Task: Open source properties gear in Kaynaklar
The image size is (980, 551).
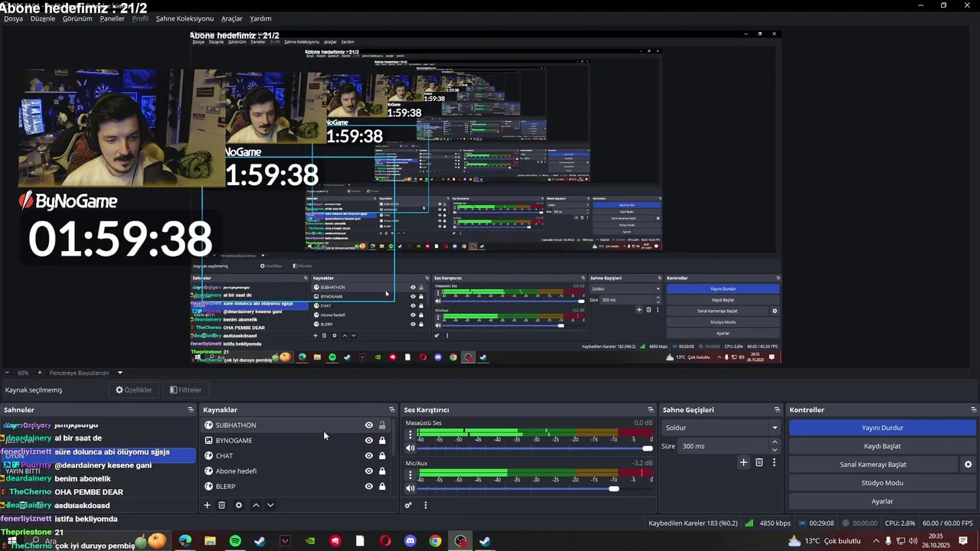Action: [239, 505]
